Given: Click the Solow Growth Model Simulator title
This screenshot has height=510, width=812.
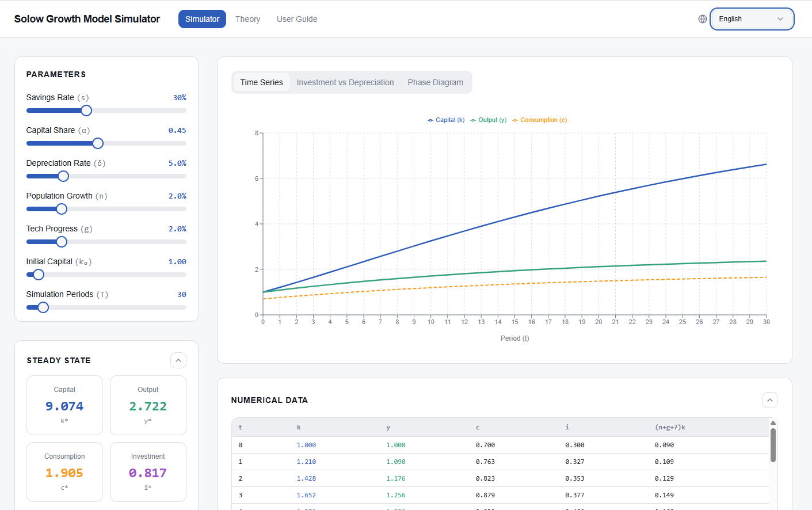Looking at the screenshot, I should 87,19.
